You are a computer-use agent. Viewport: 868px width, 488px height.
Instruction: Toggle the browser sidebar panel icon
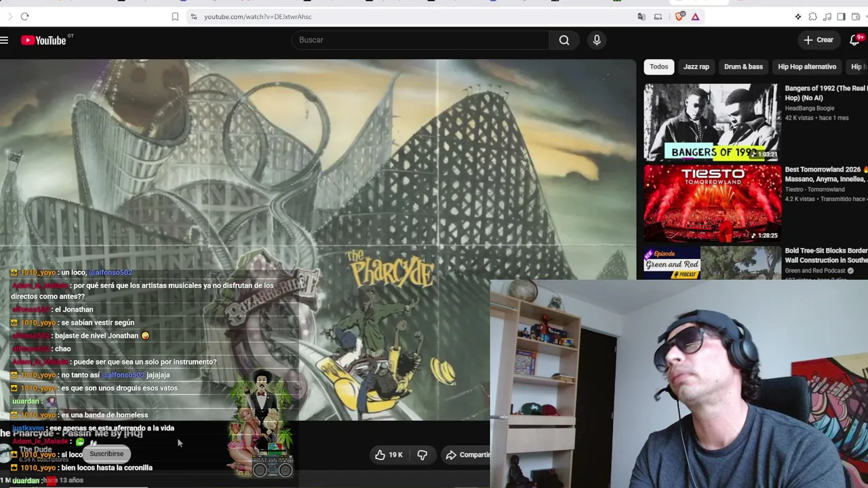point(841,16)
